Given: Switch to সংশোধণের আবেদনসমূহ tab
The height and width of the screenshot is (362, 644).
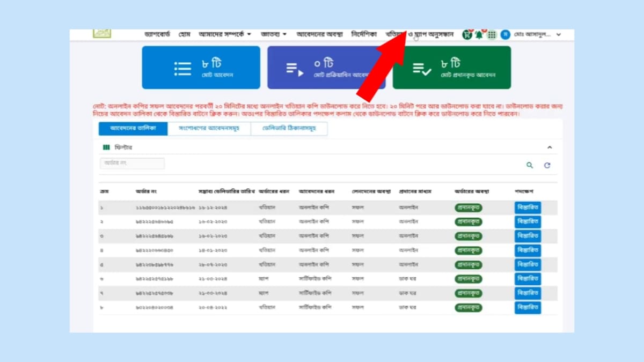Looking at the screenshot, I should coord(209,129).
